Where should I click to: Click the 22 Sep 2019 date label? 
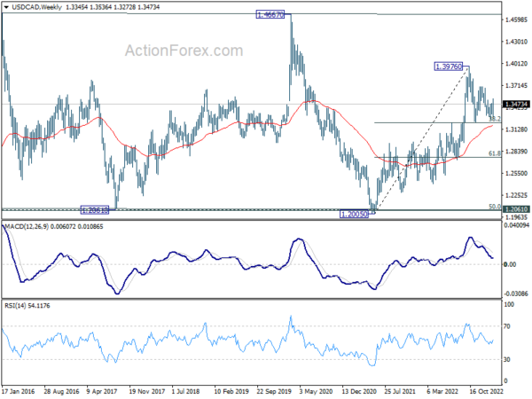point(274,391)
